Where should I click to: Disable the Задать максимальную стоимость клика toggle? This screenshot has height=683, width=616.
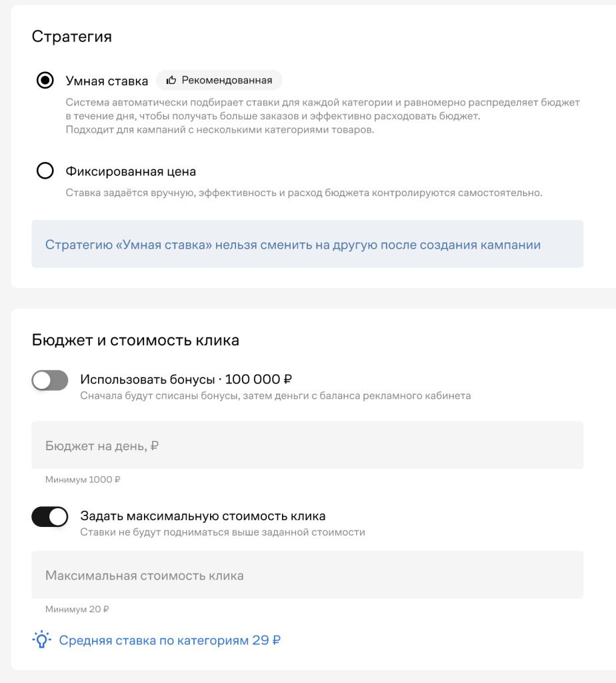coord(49,517)
